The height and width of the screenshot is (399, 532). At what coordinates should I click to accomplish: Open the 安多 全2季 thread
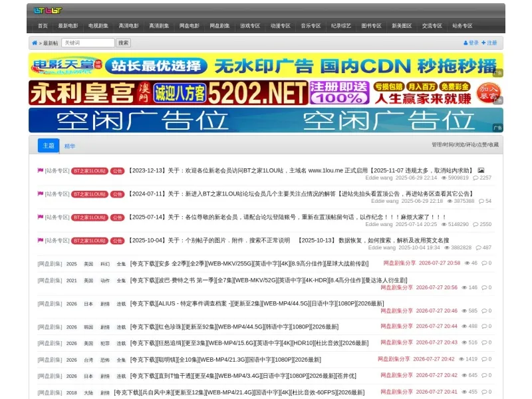pos(249,263)
